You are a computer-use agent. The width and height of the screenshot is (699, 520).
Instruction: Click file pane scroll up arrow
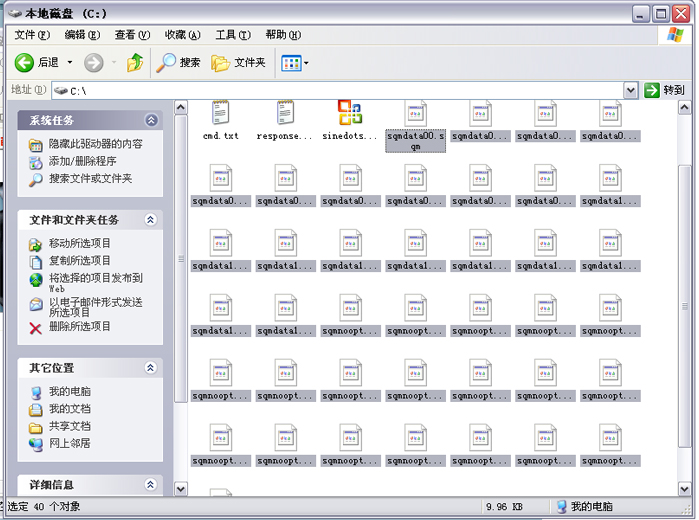[x=685, y=107]
